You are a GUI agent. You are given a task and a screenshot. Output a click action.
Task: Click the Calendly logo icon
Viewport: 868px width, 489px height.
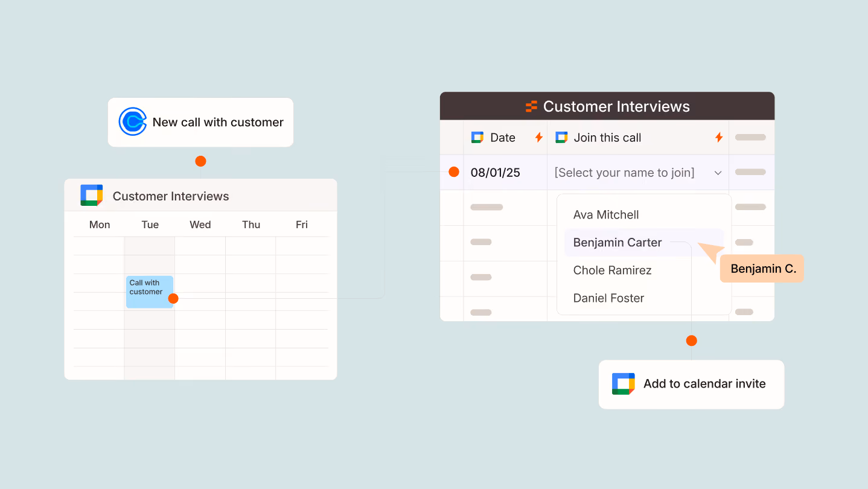pyautogui.click(x=133, y=122)
